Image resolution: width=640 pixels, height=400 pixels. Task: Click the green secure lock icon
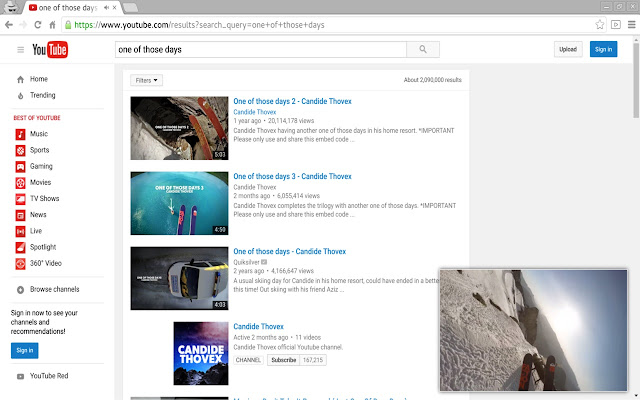(68, 25)
